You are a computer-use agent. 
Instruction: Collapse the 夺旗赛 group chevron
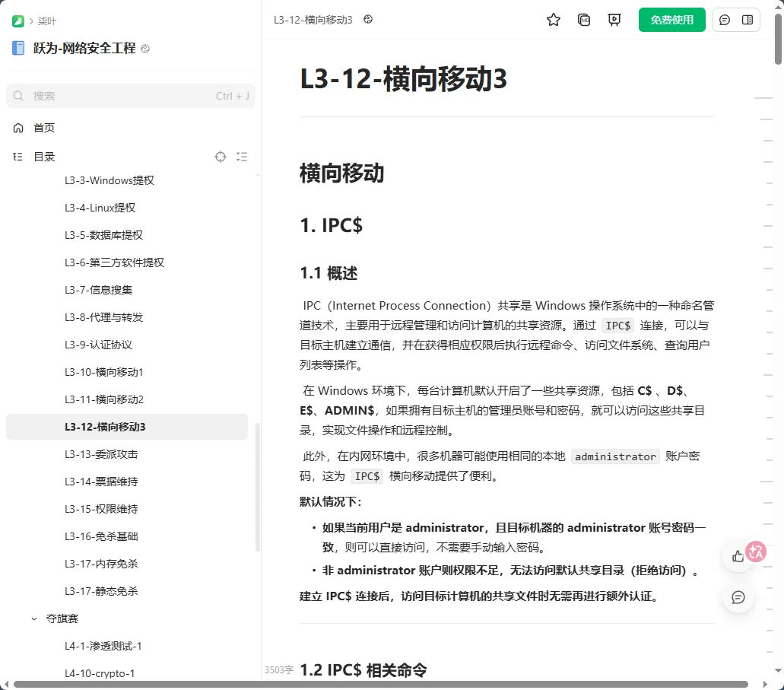pos(34,619)
